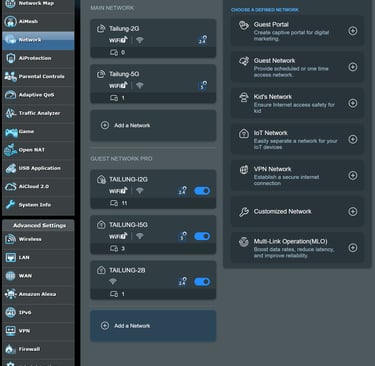
Task: Click the Game controller icon
Action: (x=10, y=132)
